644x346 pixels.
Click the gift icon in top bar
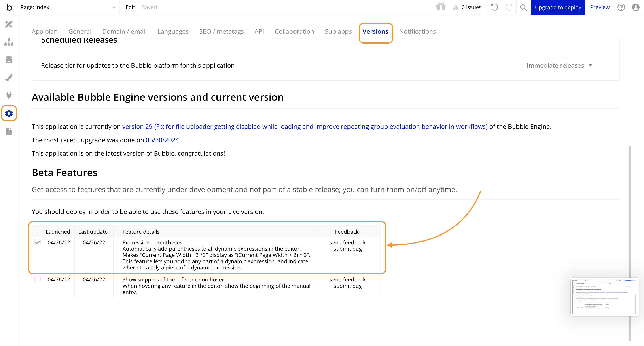point(441,7)
